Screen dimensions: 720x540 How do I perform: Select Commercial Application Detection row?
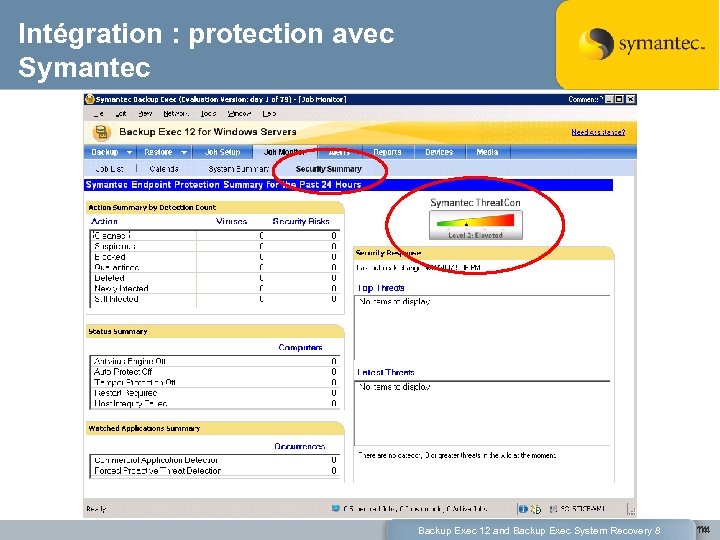[x=215, y=460]
